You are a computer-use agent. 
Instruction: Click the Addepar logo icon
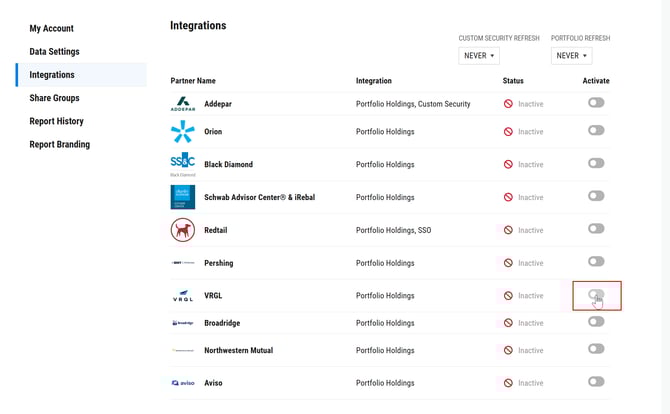[183, 104]
